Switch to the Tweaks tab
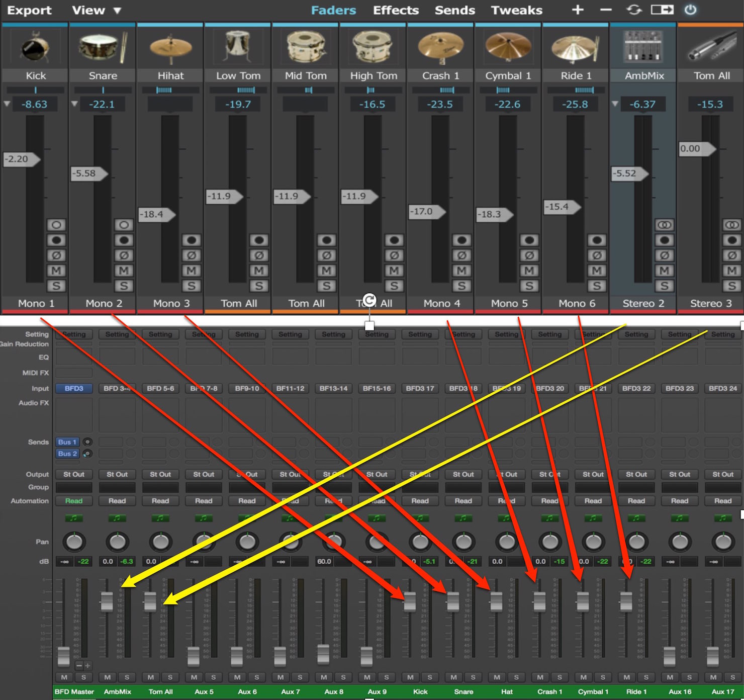Image resolution: width=744 pixels, height=700 pixels. (x=517, y=10)
